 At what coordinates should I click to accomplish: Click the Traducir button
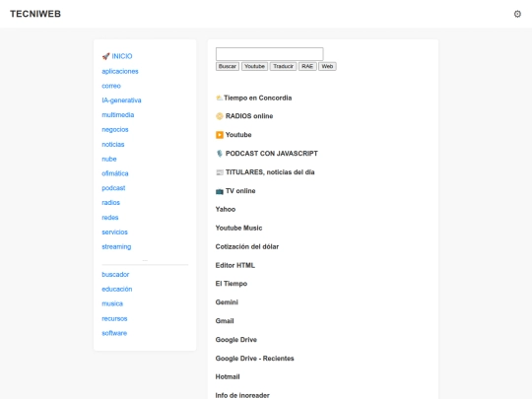point(283,66)
